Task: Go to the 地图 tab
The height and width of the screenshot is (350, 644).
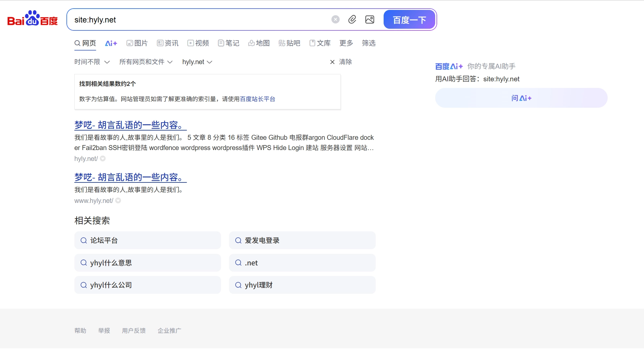Action: 259,43
